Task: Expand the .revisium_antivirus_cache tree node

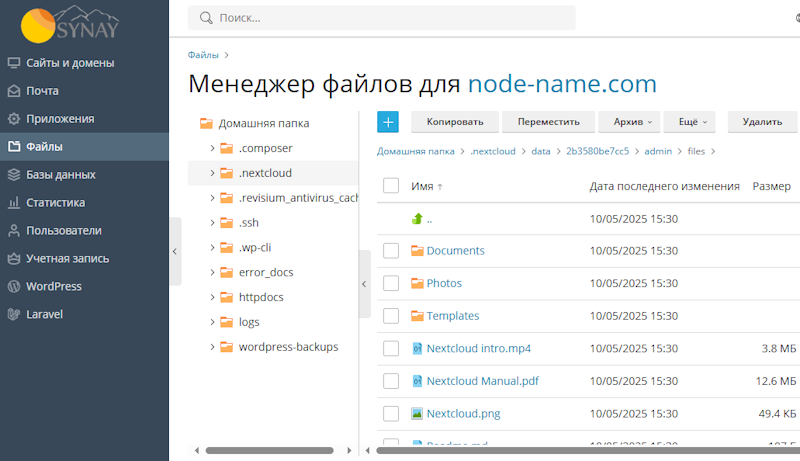Action: 212,198
